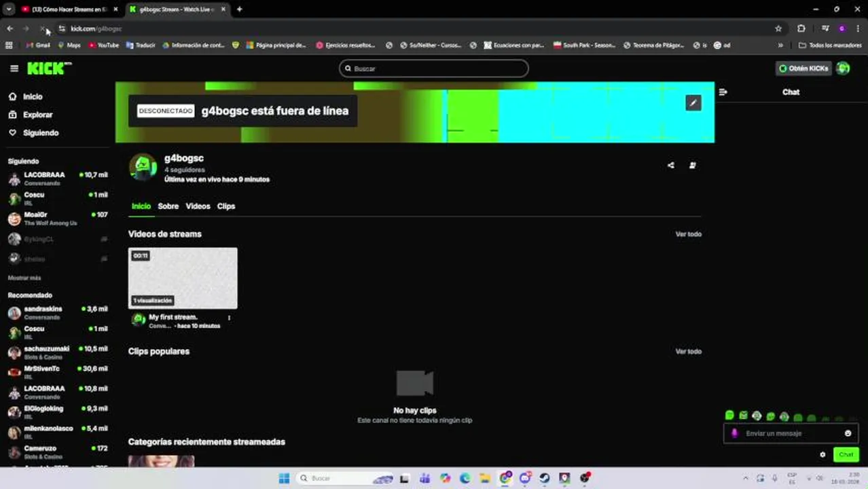Open the YouTube bookmark
This screenshot has height=489, width=868.
tap(104, 46)
